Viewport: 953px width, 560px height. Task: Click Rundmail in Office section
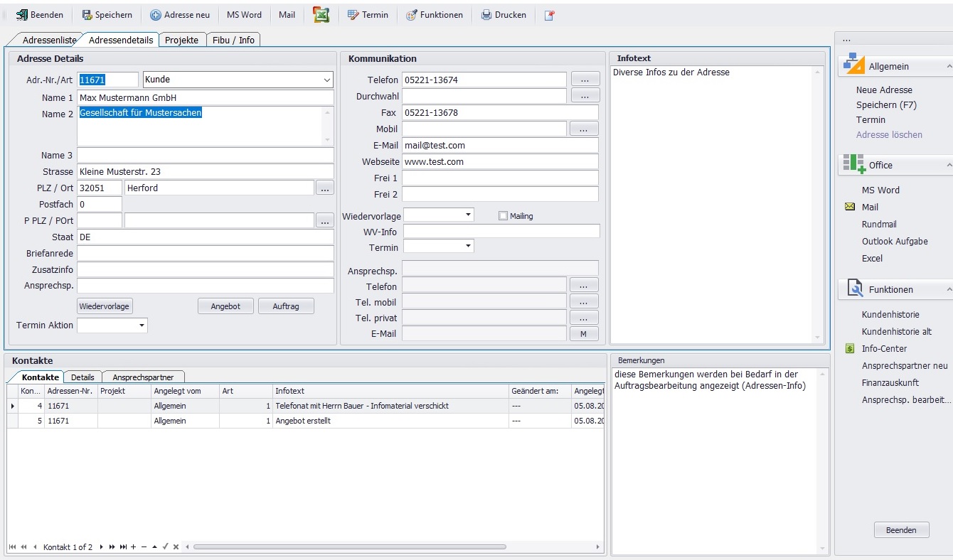coord(879,224)
